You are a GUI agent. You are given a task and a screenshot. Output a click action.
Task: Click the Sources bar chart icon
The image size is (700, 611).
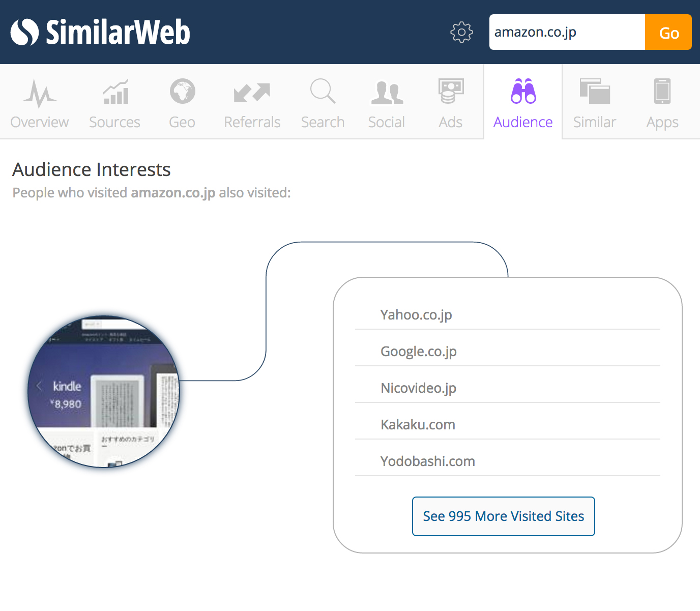pos(116,92)
